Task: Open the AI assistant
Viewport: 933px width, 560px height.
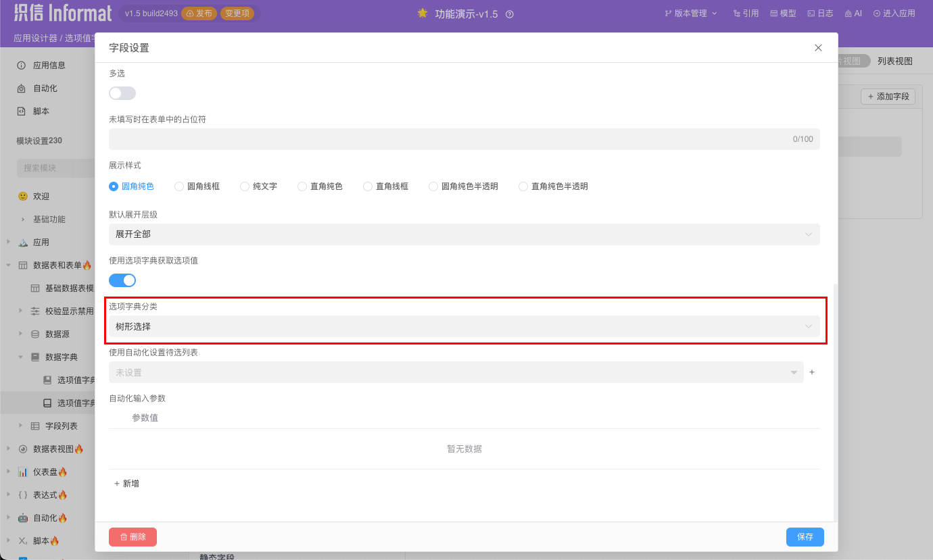Action: [x=853, y=12]
